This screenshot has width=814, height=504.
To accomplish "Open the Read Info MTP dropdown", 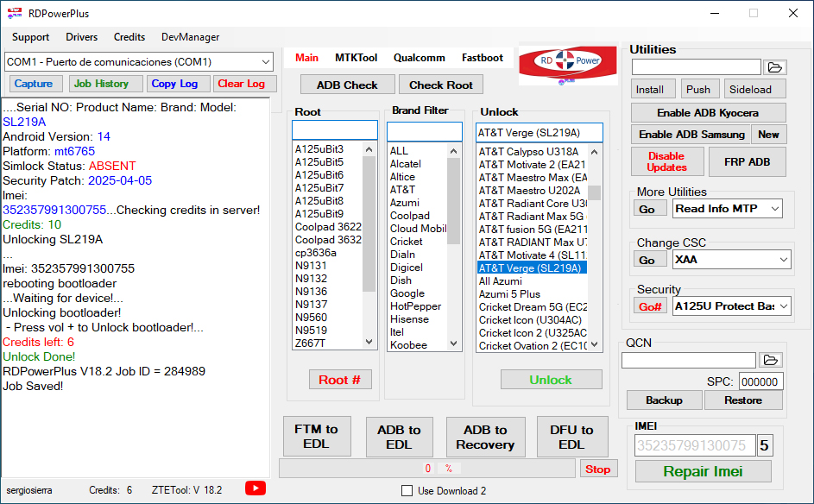I will [x=773, y=208].
